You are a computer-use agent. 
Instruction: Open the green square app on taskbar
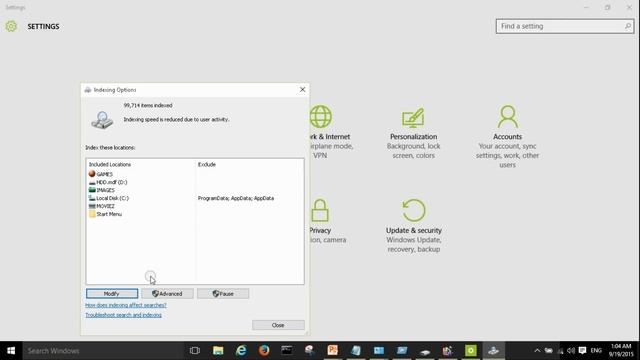[x=471, y=351]
